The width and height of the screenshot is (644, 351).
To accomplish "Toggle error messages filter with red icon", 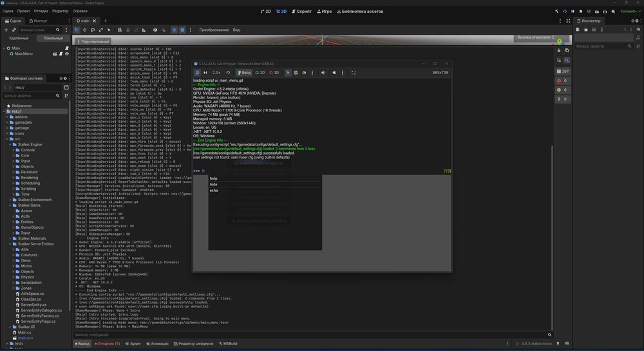I will point(563,81).
